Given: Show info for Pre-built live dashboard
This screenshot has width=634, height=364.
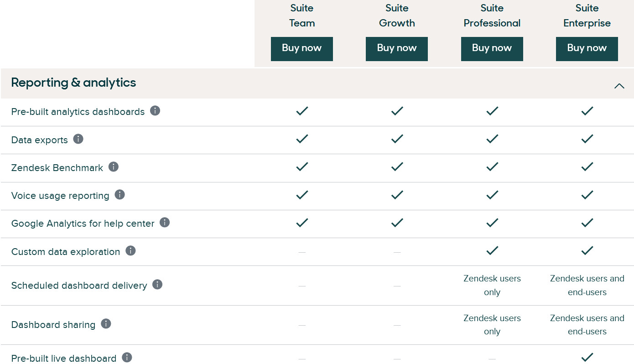Looking at the screenshot, I should pyautogui.click(x=127, y=358).
